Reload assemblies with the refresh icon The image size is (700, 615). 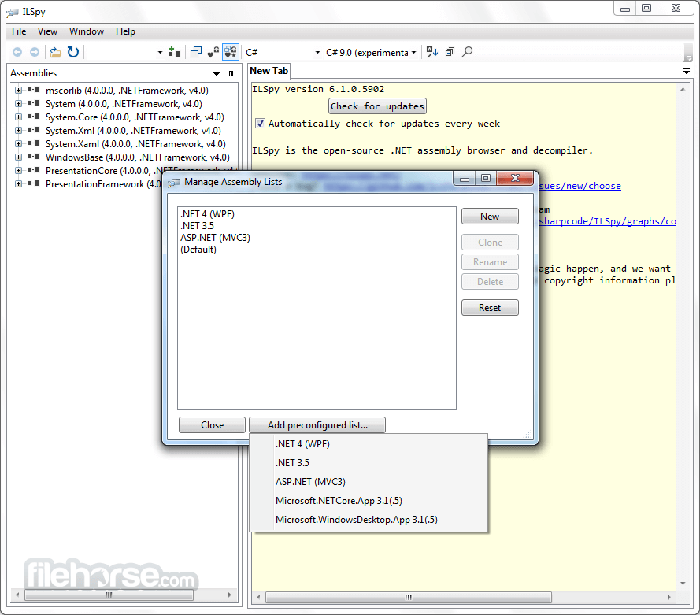click(73, 52)
